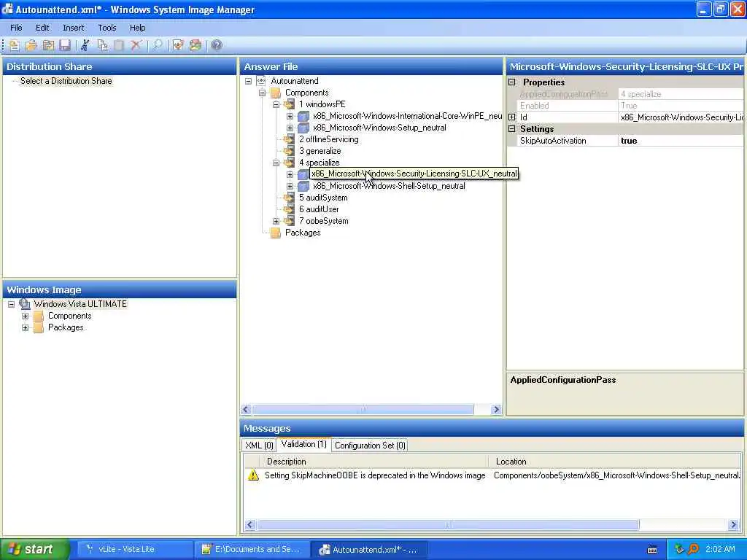This screenshot has height=560, width=747.
Task: Switch to the Validation (1) messages tab
Action: coord(304,444)
